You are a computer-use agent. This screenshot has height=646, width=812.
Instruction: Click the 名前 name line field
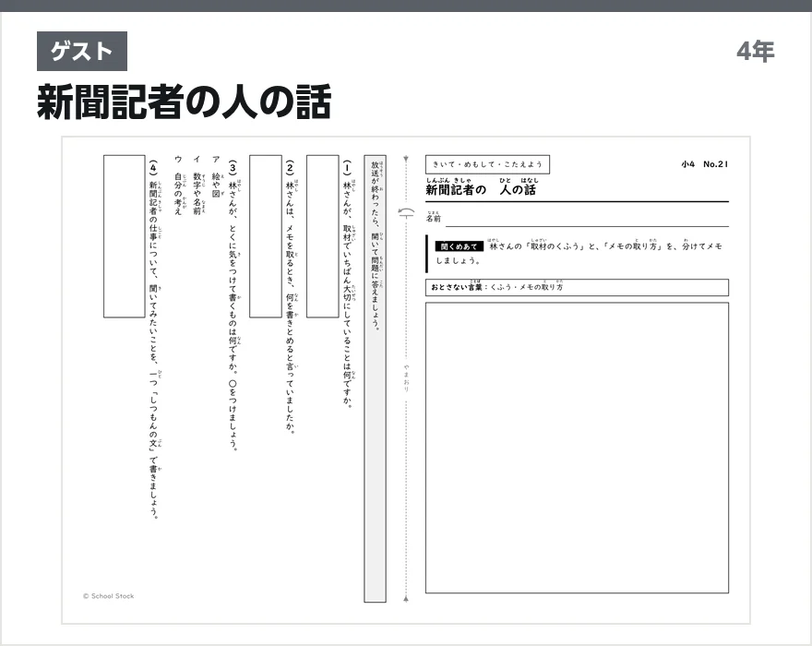pyautogui.click(x=587, y=219)
